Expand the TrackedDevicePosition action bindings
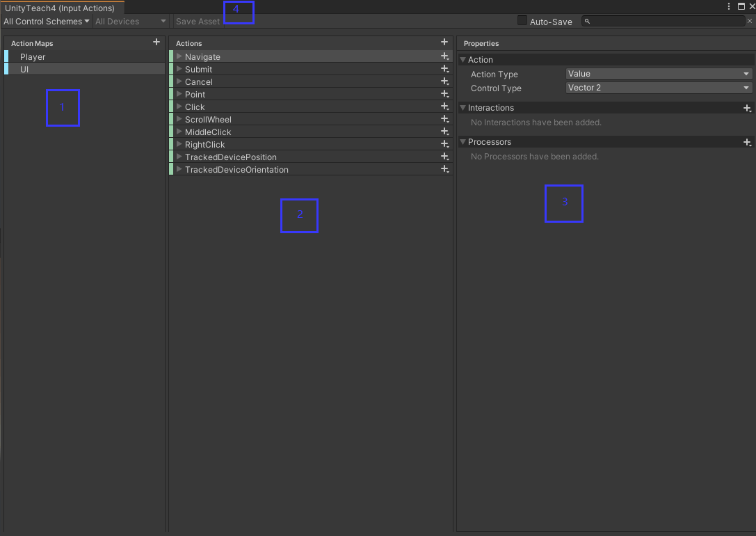 pos(179,157)
